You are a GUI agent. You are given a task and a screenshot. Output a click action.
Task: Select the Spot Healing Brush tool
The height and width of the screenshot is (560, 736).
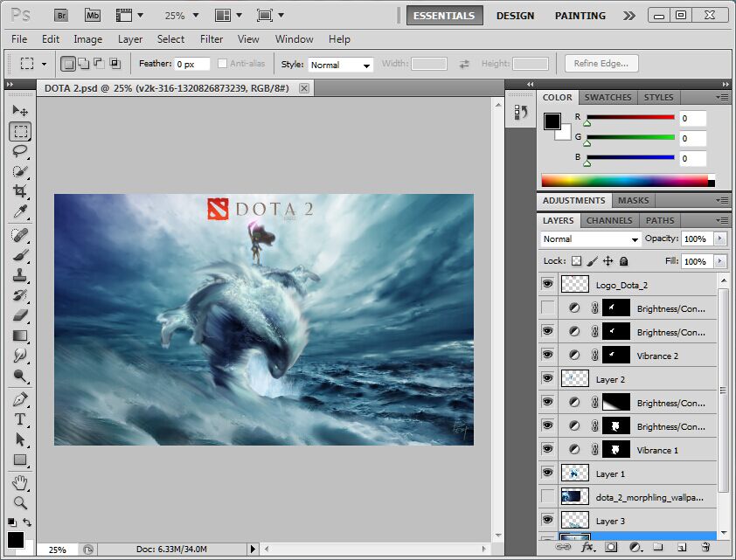pyautogui.click(x=20, y=235)
